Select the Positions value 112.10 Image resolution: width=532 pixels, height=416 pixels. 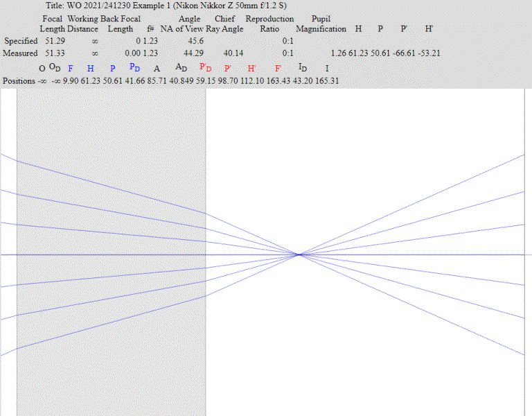pyautogui.click(x=252, y=81)
